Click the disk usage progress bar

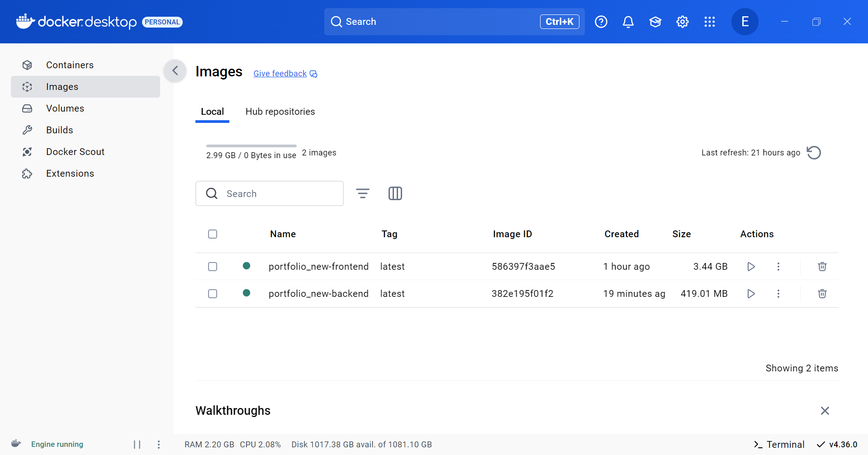(251, 146)
